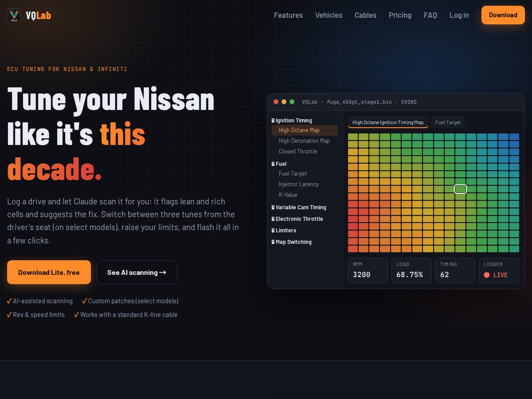This screenshot has height=399, width=532.
Task: Expand the Electronic Throttle group
Action: (297, 219)
